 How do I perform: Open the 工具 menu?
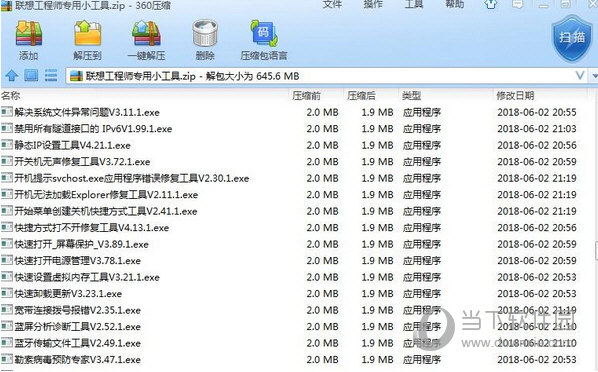413,4
